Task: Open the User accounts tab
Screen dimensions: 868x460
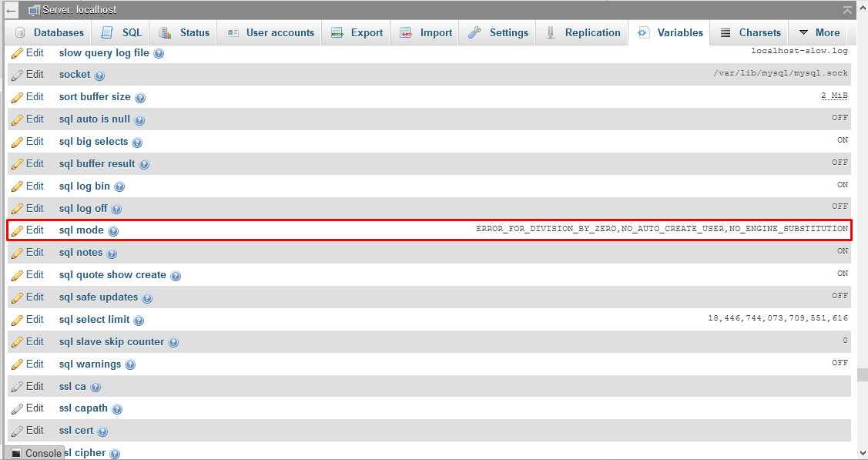Action: (x=270, y=32)
